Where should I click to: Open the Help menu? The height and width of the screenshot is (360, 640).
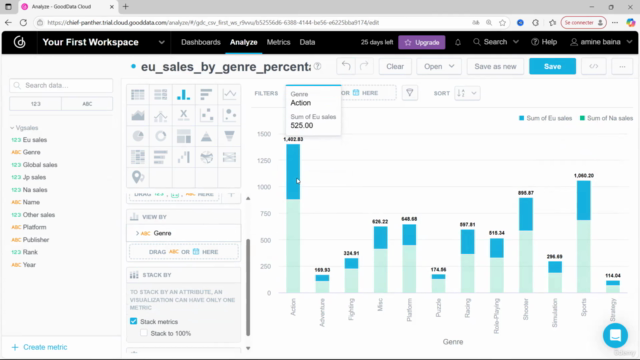click(544, 42)
